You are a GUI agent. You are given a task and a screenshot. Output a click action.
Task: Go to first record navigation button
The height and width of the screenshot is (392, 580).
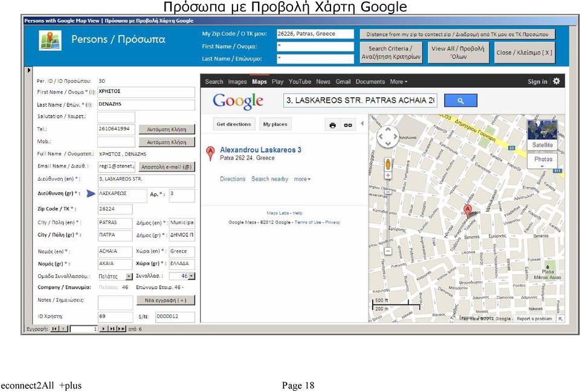tap(54, 329)
